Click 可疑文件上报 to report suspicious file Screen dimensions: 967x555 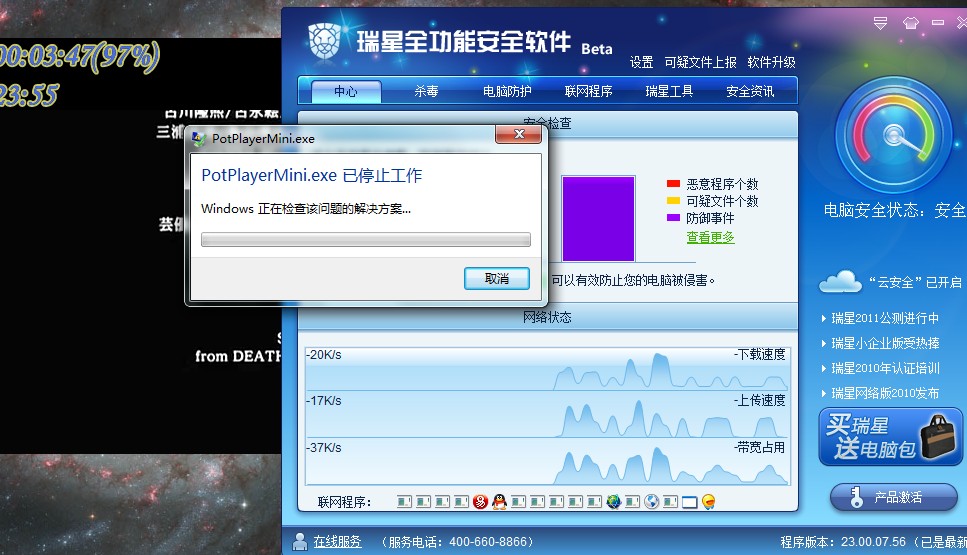701,62
